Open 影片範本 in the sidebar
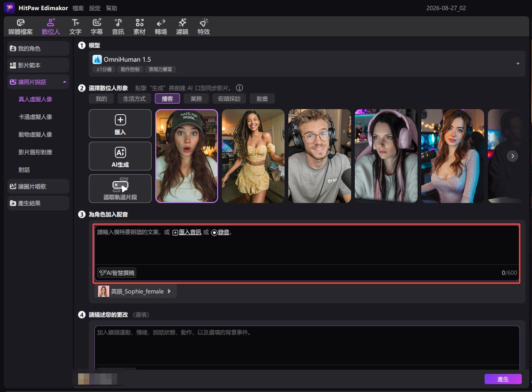The width and height of the screenshot is (532, 392). point(38,65)
